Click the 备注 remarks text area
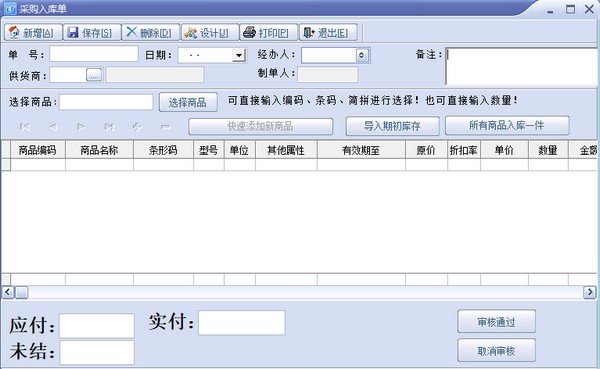This screenshot has width=600, height=369. click(522, 66)
